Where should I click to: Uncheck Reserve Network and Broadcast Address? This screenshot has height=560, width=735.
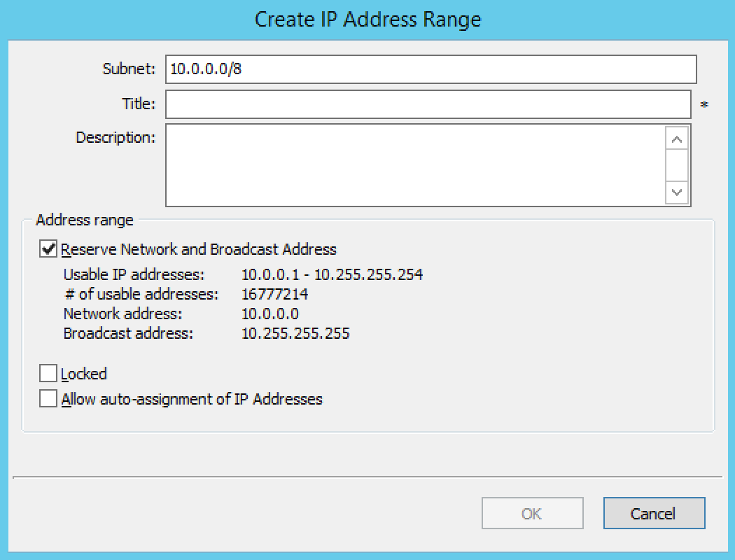(48, 249)
